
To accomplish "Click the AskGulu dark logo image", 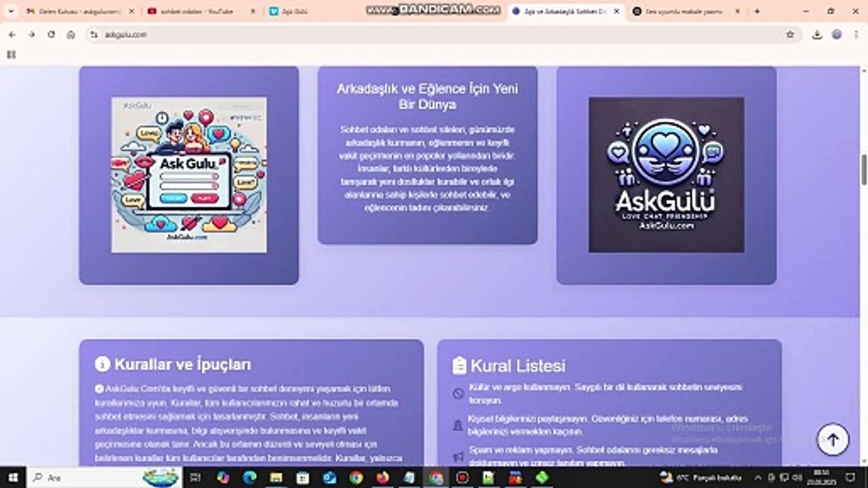I will point(667,175).
